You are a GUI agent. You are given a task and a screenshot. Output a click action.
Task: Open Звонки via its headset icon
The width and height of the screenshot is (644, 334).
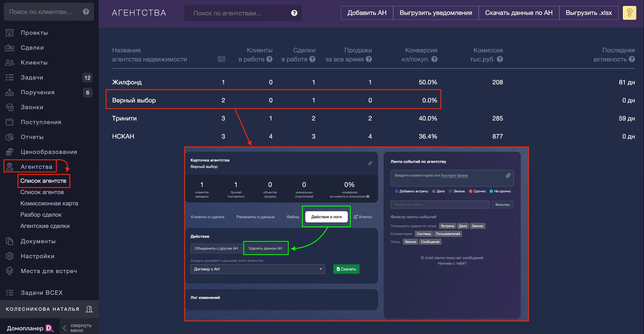pyautogui.click(x=9, y=107)
